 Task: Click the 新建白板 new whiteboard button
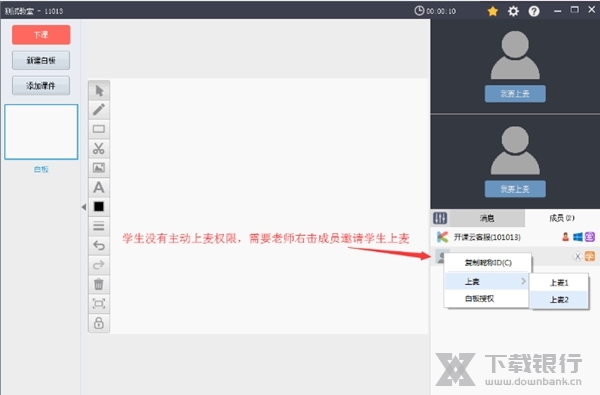(x=41, y=60)
